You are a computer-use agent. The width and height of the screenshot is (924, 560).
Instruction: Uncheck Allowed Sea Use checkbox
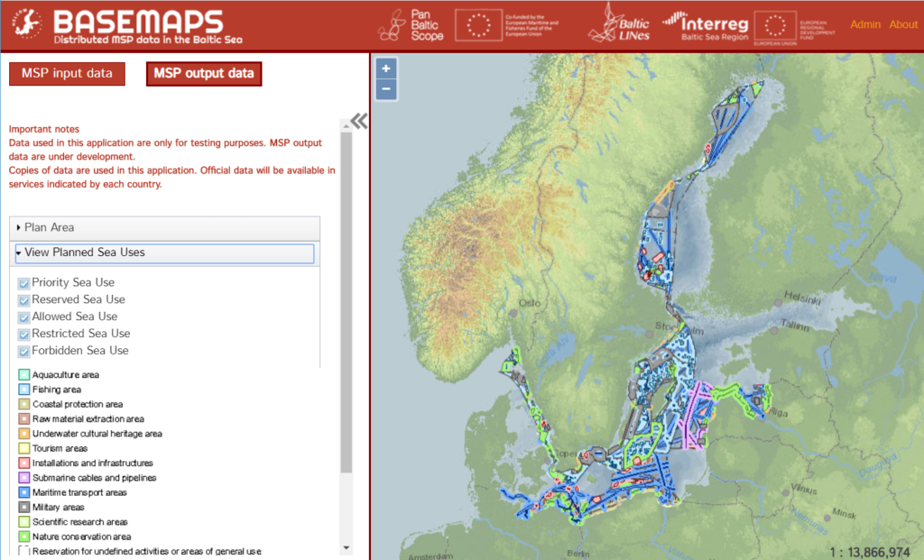click(23, 317)
